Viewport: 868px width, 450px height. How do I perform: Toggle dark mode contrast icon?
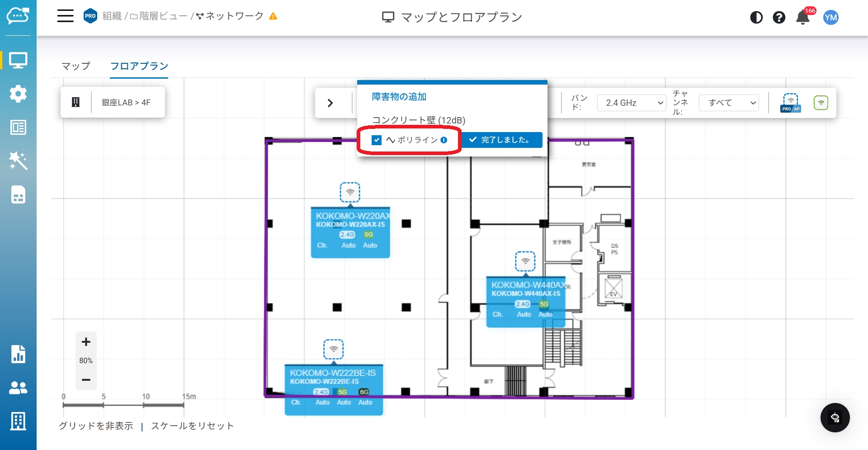coord(756,18)
